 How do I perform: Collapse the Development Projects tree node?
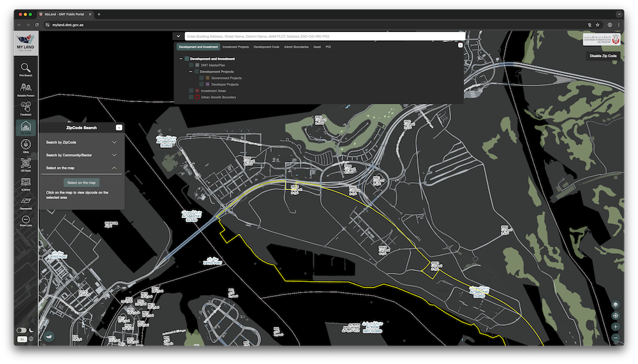[x=190, y=72]
